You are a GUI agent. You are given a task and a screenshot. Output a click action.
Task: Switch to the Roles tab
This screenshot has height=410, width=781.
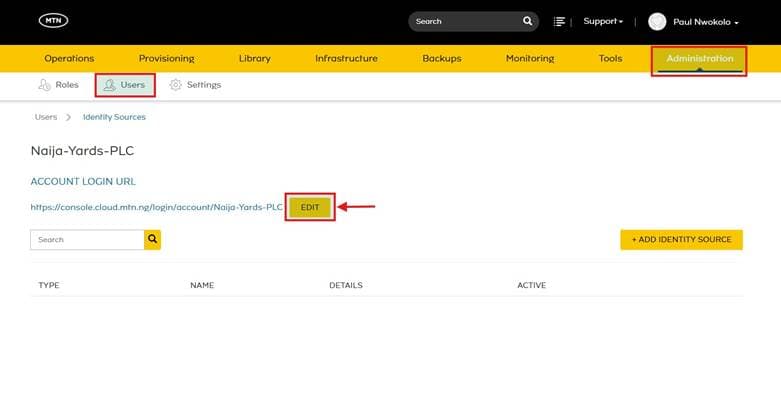tap(58, 85)
